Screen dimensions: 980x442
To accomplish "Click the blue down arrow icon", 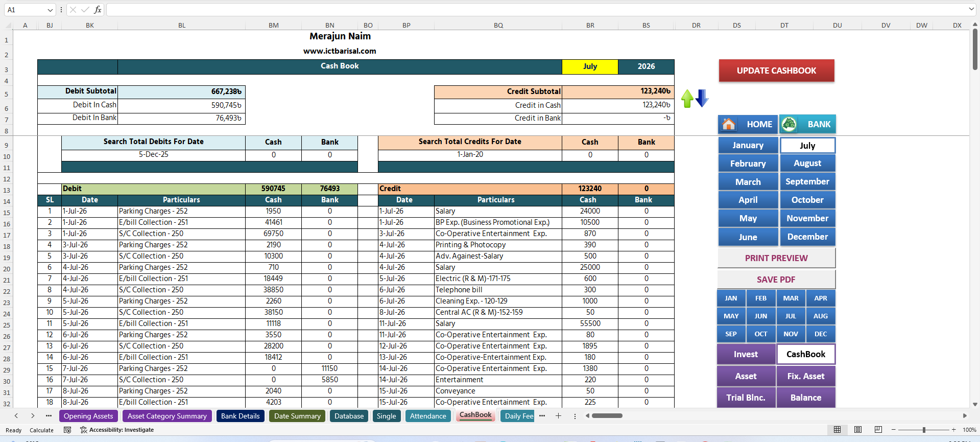I will 702,98.
